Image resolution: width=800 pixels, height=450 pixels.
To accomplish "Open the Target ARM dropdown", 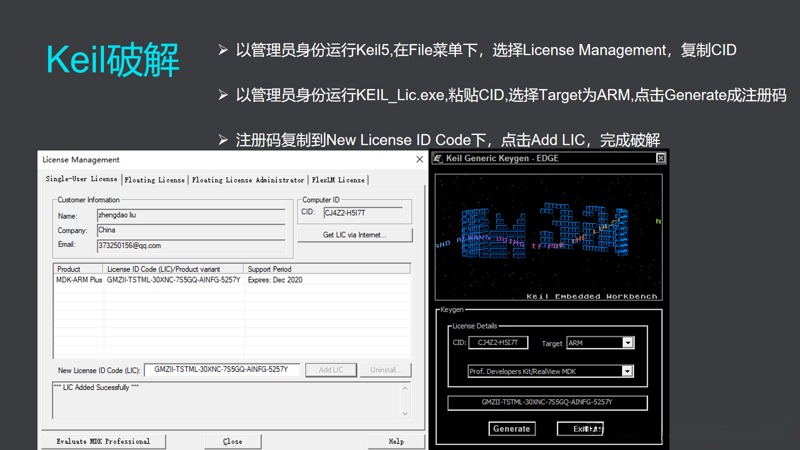I will point(628,343).
